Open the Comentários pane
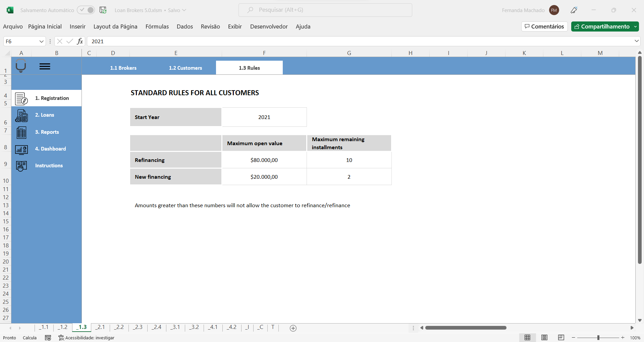The height and width of the screenshot is (342, 644). (544, 26)
